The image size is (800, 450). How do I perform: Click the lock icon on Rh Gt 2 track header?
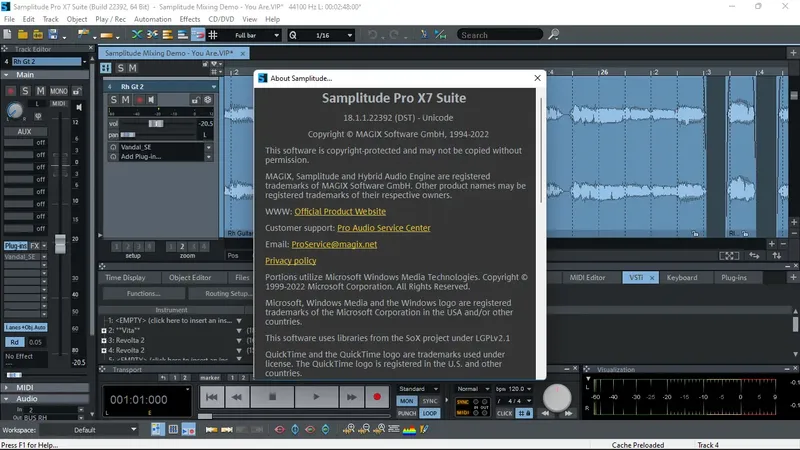(x=195, y=100)
